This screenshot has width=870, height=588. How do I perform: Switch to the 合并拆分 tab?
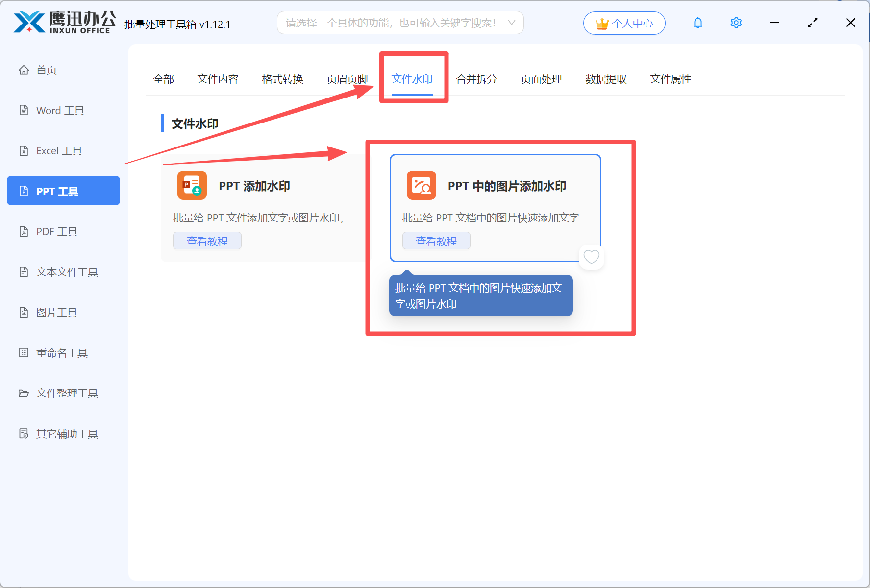point(476,79)
